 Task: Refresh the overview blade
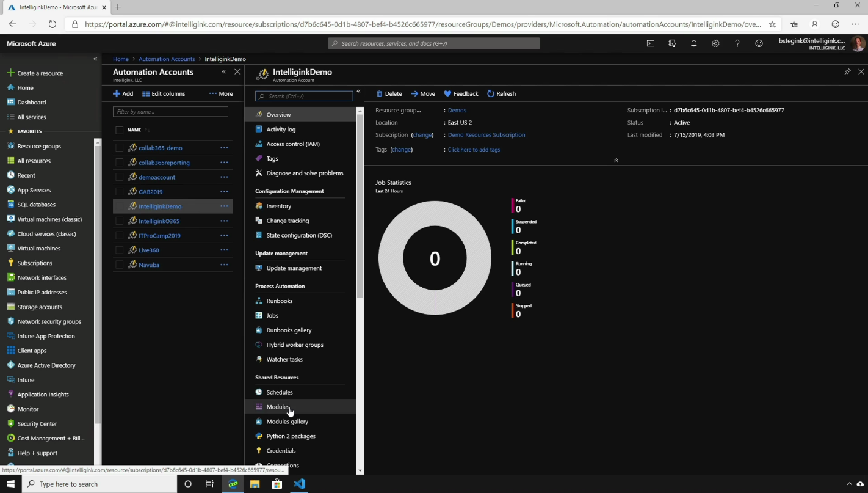tap(501, 94)
